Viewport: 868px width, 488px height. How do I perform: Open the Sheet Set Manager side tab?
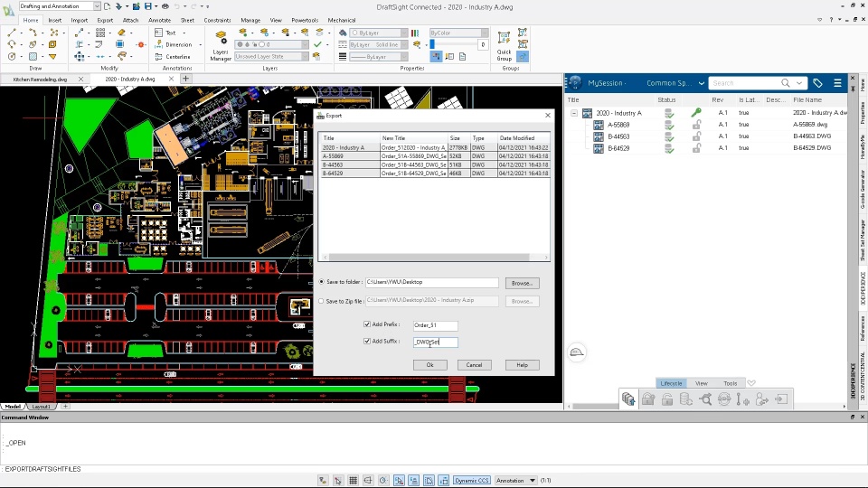click(863, 239)
